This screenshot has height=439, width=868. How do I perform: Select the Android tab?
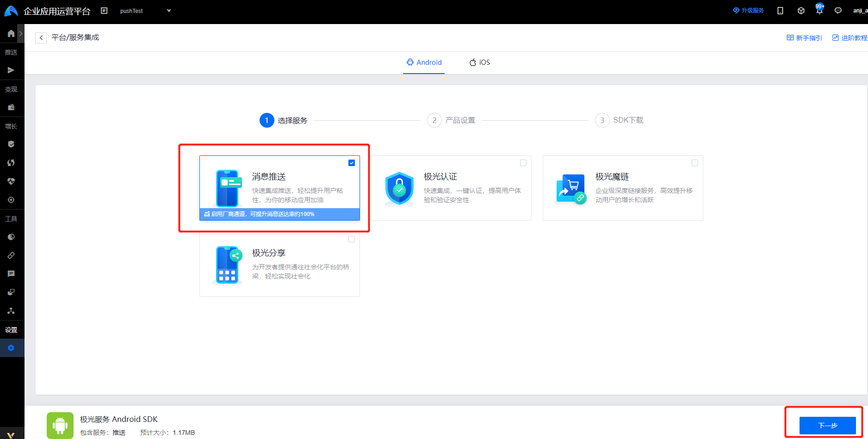[424, 62]
